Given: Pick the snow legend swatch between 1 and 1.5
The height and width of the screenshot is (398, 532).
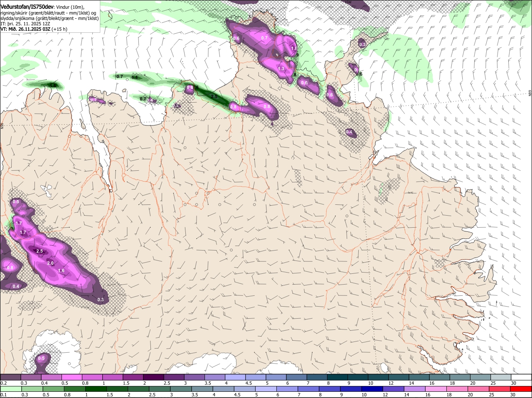Looking at the screenshot, I should pos(113,377).
